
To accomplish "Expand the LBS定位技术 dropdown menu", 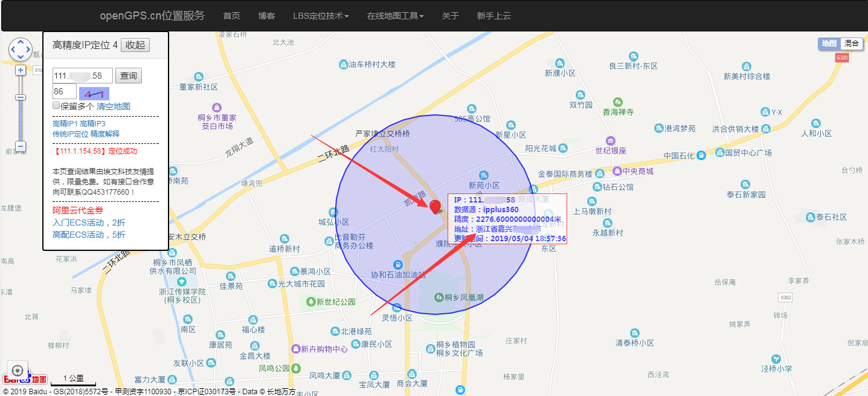I will click(321, 16).
